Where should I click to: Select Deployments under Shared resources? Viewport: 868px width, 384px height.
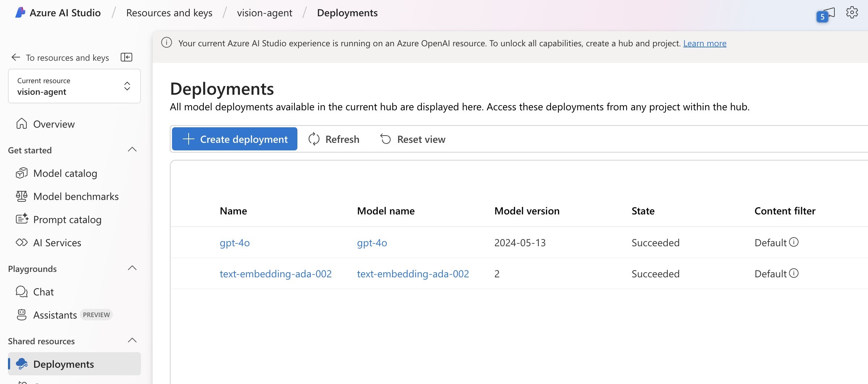[64, 364]
